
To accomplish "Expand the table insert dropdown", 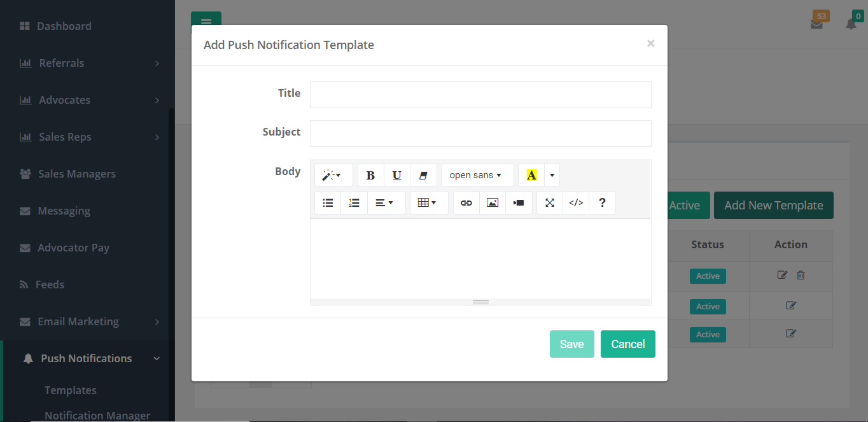I will (428, 203).
